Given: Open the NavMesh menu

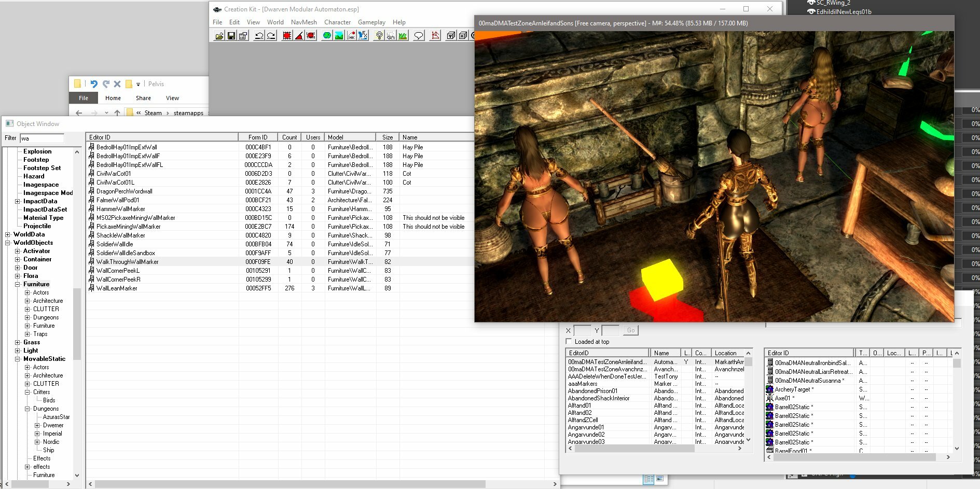Looking at the screenshot, I should (304, 22).
